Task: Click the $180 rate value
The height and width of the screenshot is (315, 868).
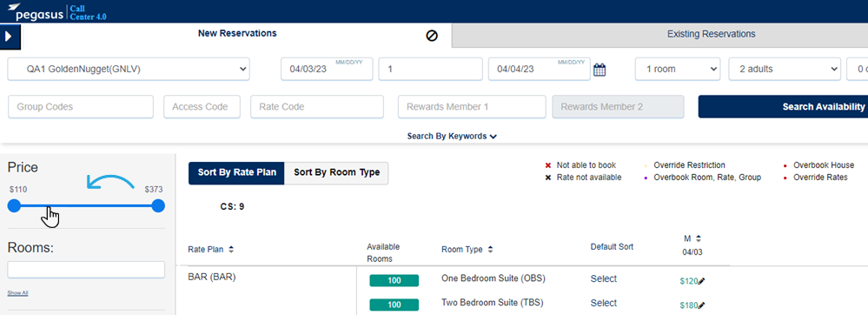Action: [x=689, y=305]
